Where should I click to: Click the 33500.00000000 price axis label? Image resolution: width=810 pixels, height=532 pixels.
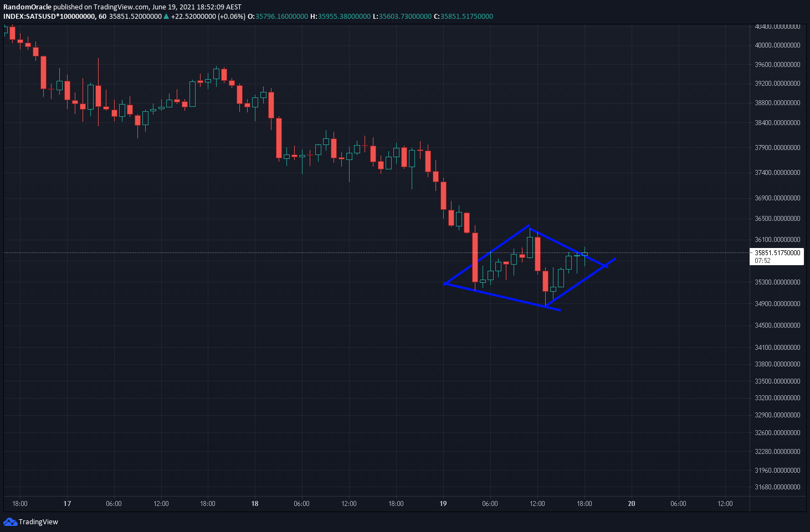click(x=777, y=381)
